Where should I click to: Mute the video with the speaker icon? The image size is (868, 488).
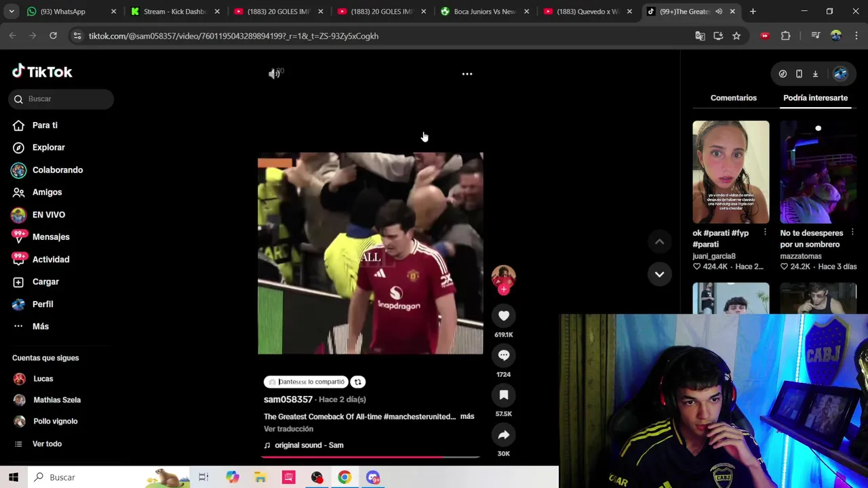tap(274, 74)
